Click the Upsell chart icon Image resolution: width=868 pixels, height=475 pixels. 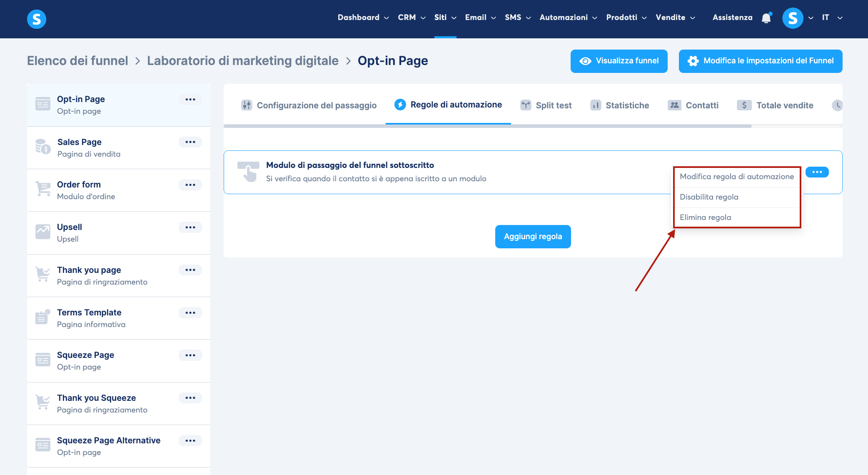click(43, 232)
